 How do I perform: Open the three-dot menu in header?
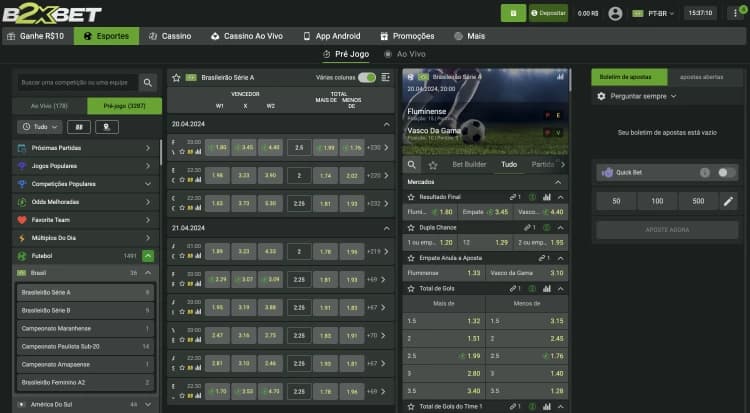[735, 13]
